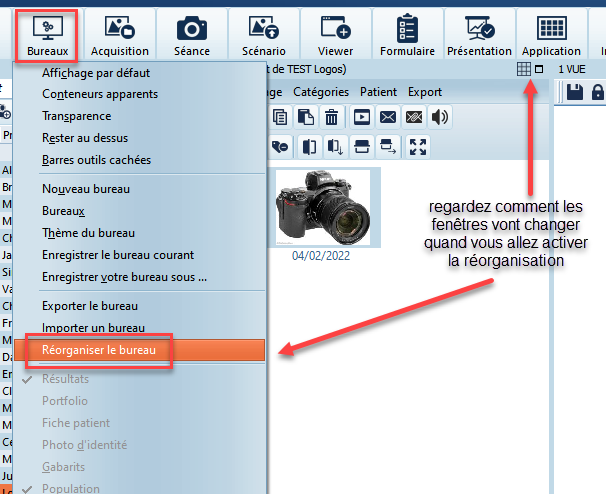The image size is (606, 494).
Task: Launch the Viewer module
Action: 336,35
